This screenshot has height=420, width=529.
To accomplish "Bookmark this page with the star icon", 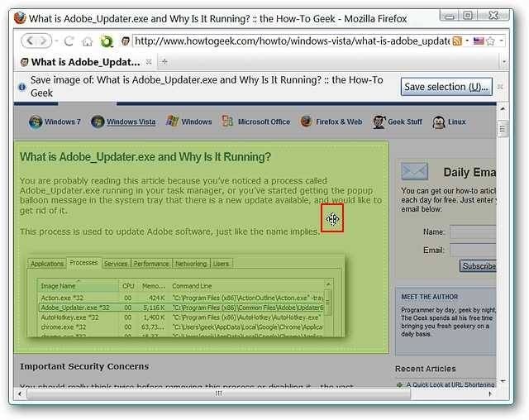I will tap(491, 41).
